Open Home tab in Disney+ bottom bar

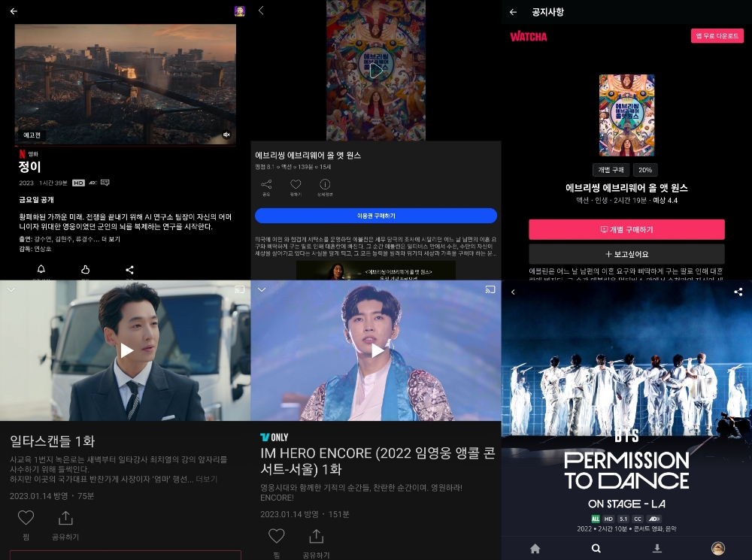tap(535, 549)
